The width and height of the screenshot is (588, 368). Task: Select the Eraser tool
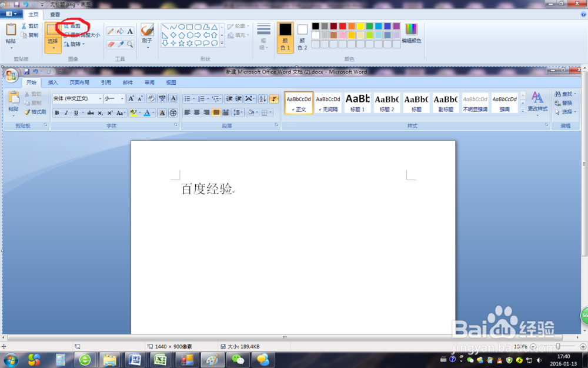[x=111, y=44]
